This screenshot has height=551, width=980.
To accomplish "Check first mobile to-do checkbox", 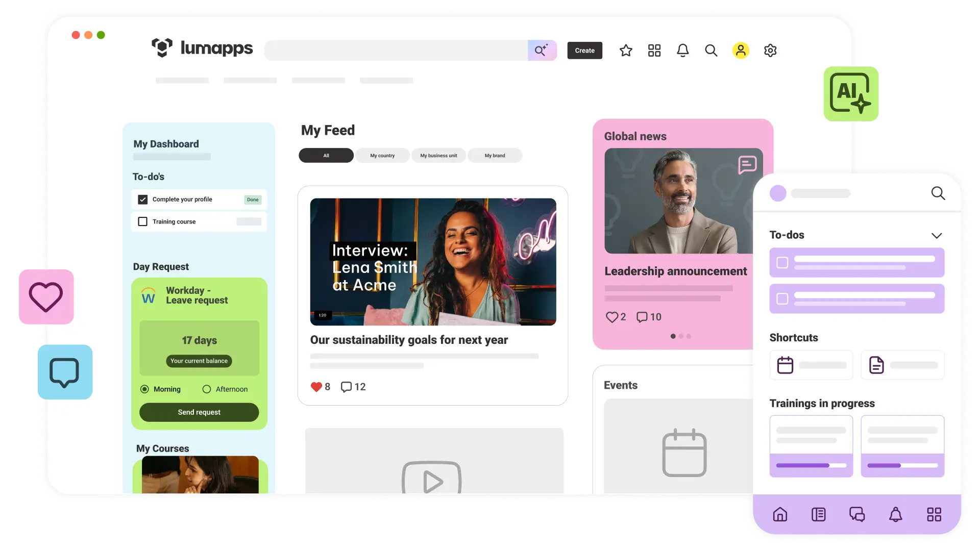I will point(782,263).
